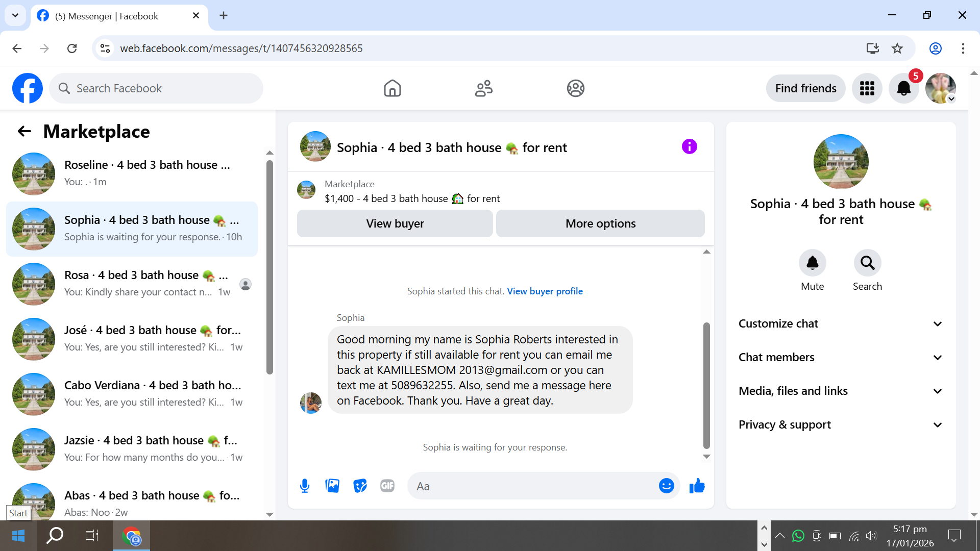The image size is (980, 551).
Task: Open the View buyer profile link
Action: click(x=545, y=291)
